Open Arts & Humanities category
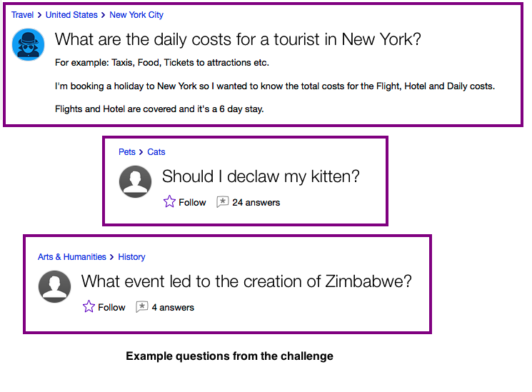The image size is (532, 392). pyautogui.click(x=72, y=257)
